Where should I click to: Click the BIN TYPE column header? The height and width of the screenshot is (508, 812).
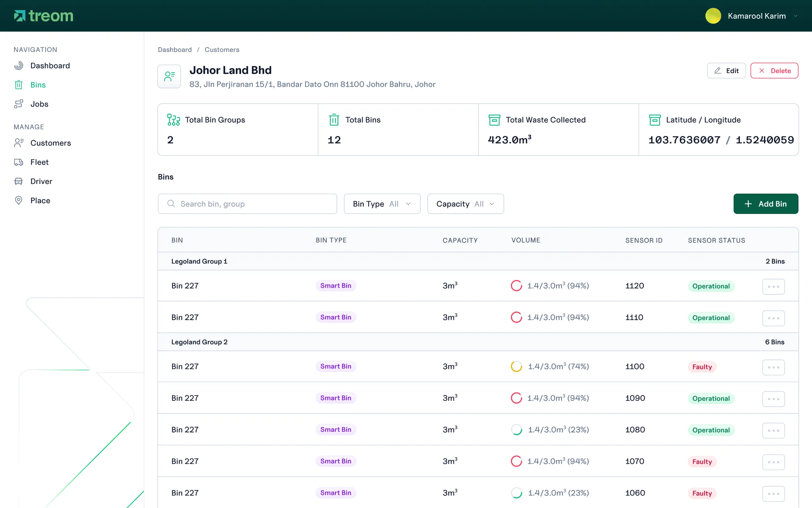(x=331, y=240)
